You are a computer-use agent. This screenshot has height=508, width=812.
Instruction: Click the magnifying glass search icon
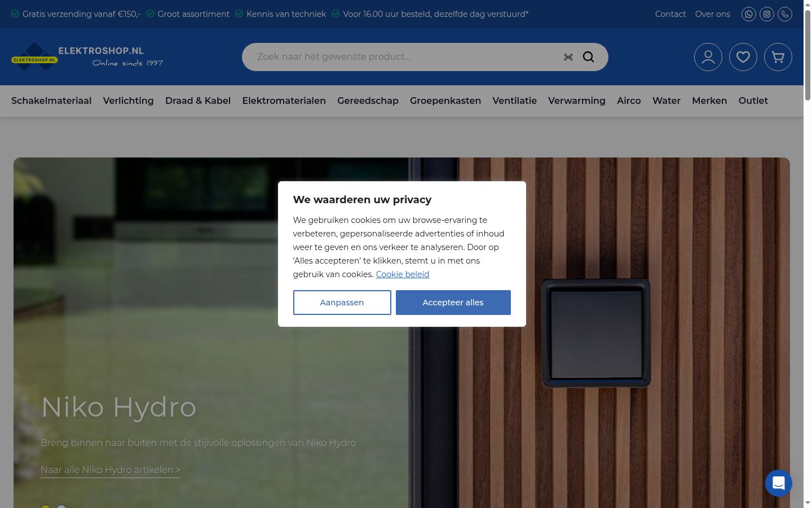[588, 57]
